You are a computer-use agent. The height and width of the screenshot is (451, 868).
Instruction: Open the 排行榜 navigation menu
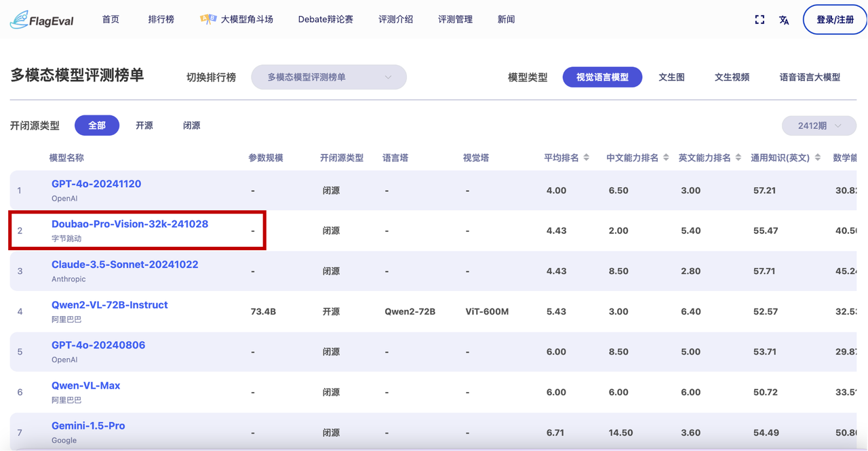click(x=161, y=20)
